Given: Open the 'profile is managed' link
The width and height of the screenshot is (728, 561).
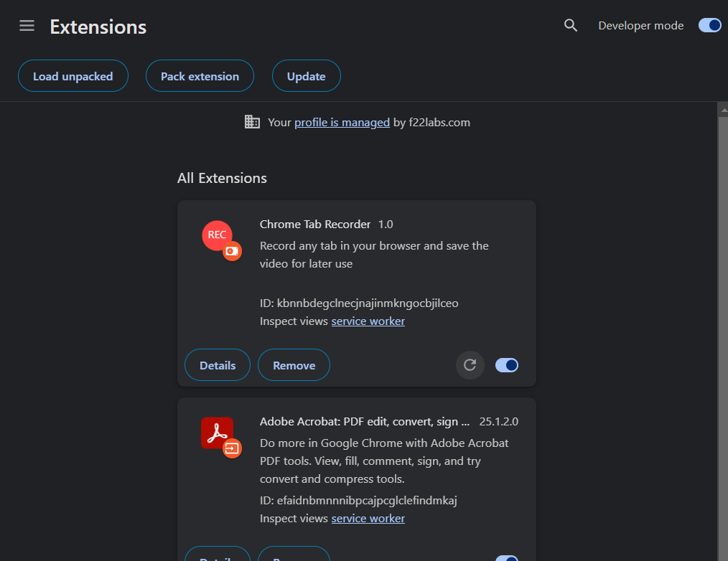Looking at the screenshot, I should (342, 123).
